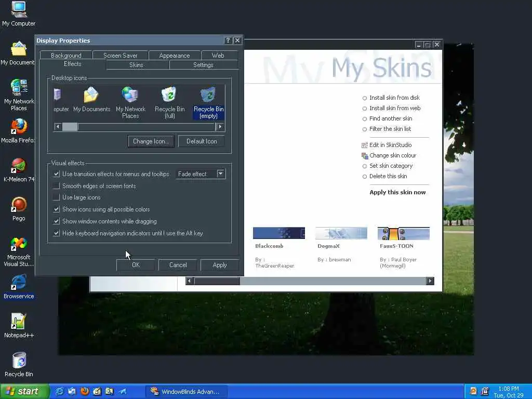Launch Microsoft Visual Studio desktop shortcut
Screen dimensions: 532x399
click(19, 251)
